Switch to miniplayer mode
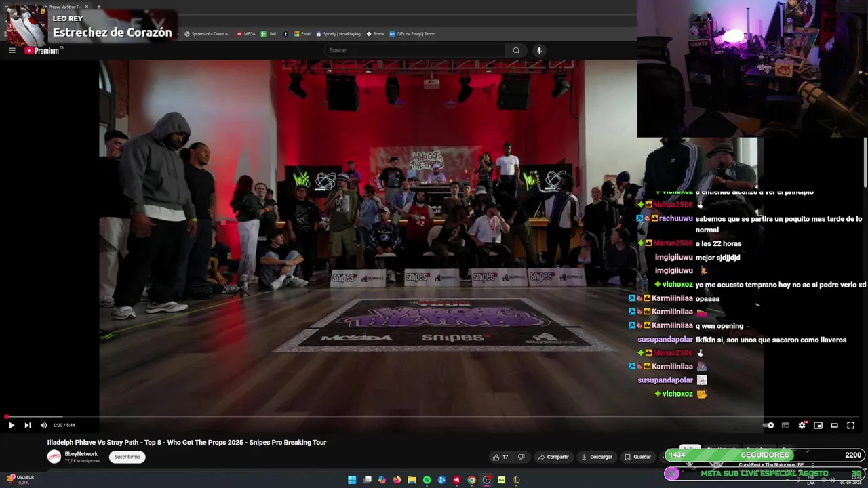The height and width of the screenshot is (488, 868). tap(818, 426)
